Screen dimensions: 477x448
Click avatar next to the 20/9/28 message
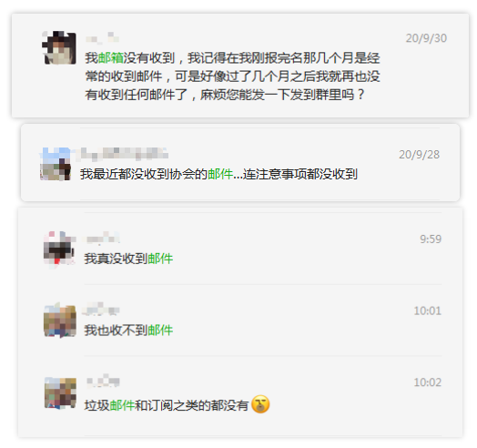56,164
